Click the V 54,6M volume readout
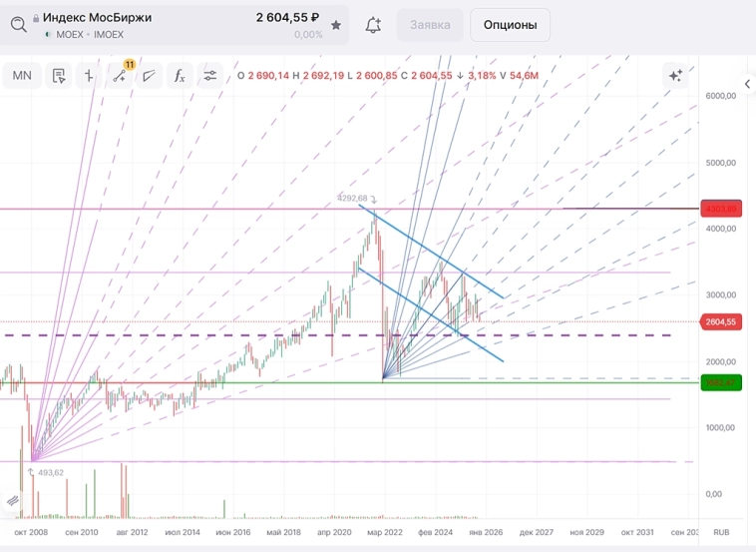This screenshot has width=756, height=552. [x=519, y=75]
